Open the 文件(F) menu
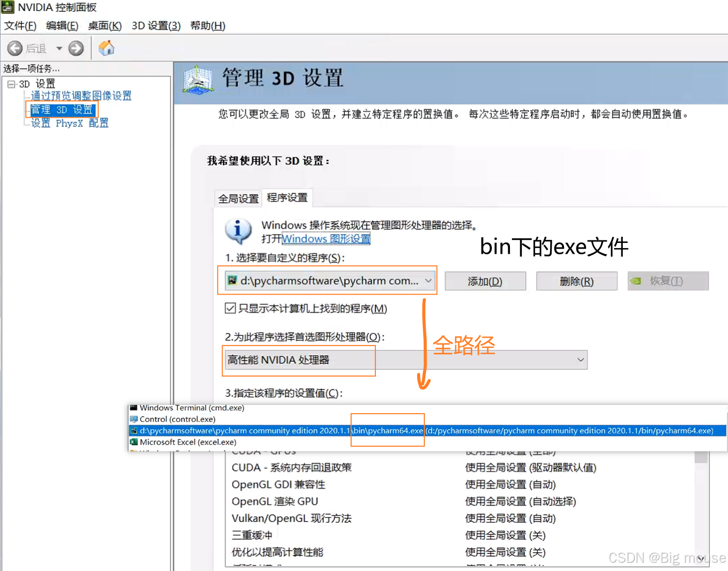 point(20,26)
